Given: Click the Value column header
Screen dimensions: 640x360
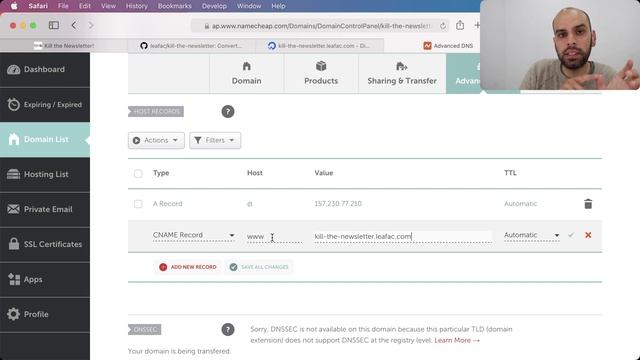Looking at the screenshot, I should pos(324,173).
